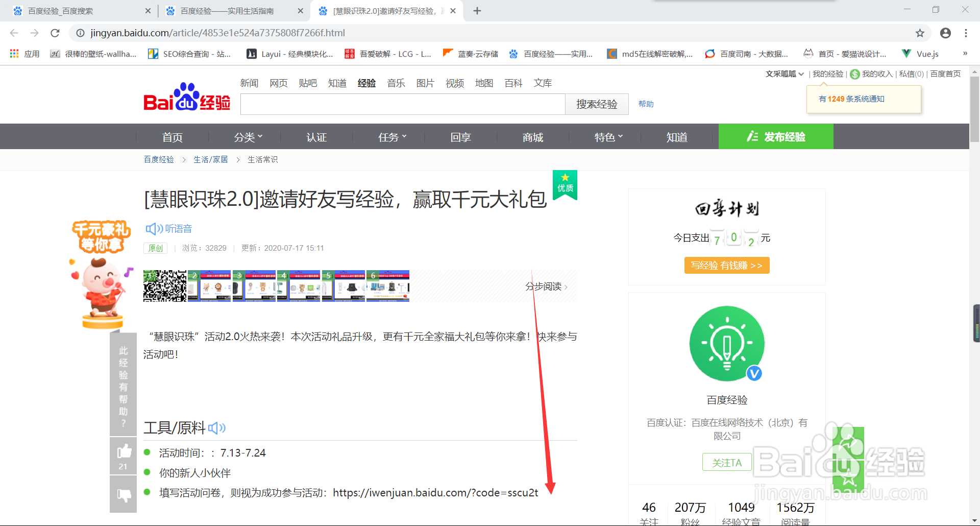Reload the page with refresh icon
This screenshot has height=526, width=980.
tap(55, 33)
